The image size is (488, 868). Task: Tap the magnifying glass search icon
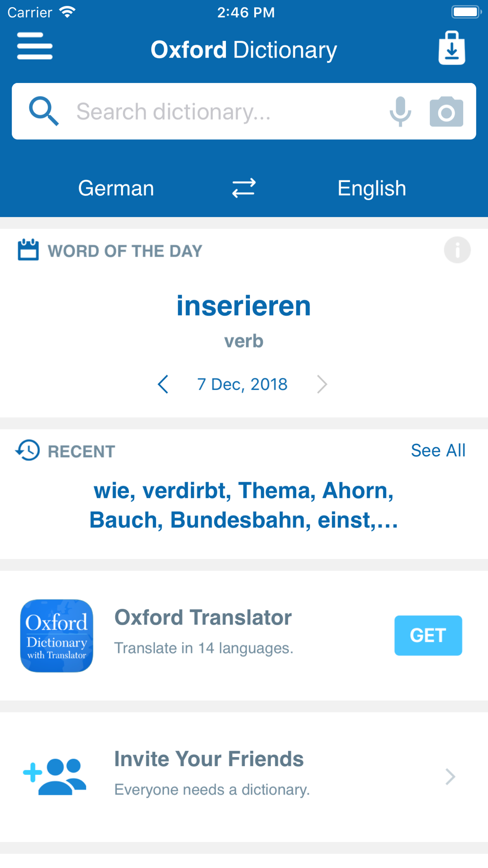[44, 111]
